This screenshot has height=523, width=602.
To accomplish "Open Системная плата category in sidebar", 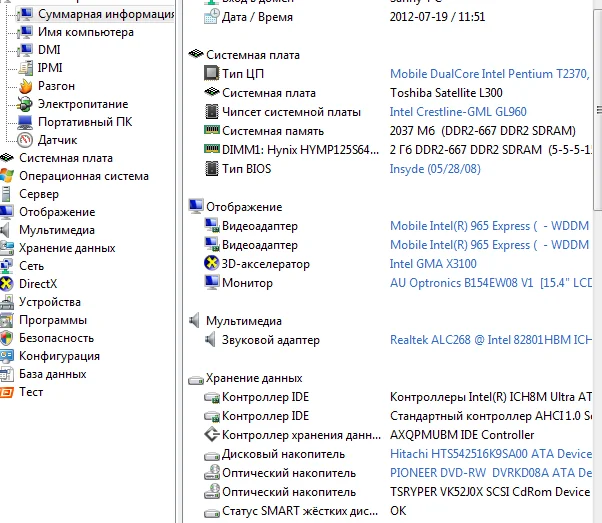I will pos(66,158).
